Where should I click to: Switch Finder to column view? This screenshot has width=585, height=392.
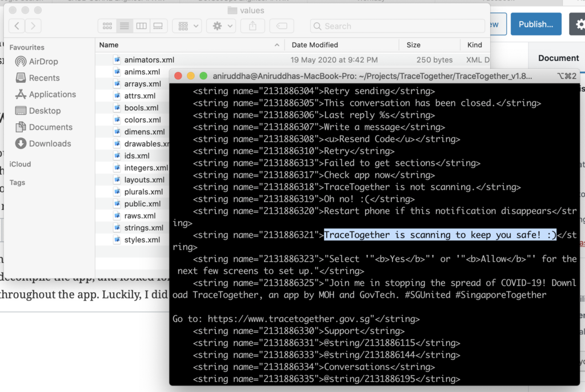pos(142,26)
